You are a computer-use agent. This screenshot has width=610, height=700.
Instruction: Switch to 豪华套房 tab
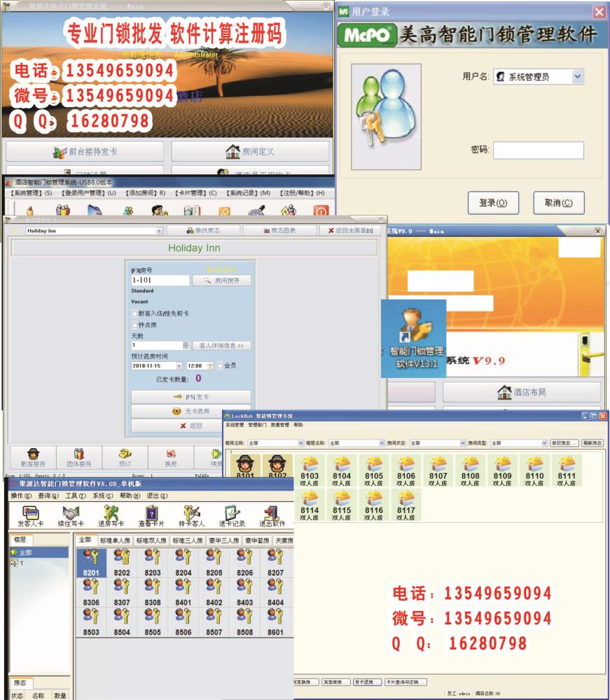(x=257, y=540)
